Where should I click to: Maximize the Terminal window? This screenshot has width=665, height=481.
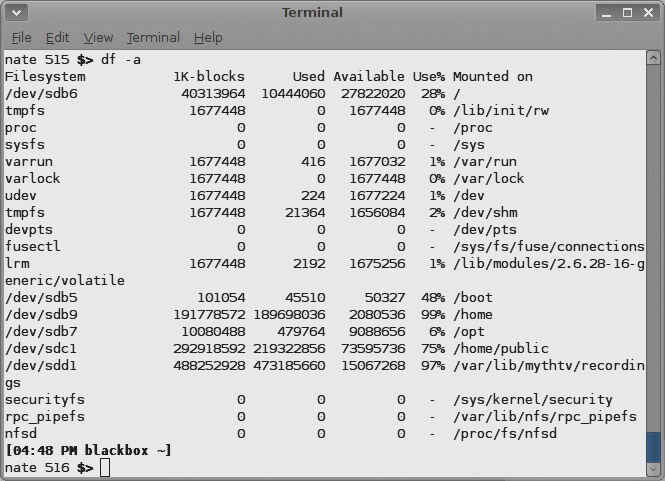627,12
